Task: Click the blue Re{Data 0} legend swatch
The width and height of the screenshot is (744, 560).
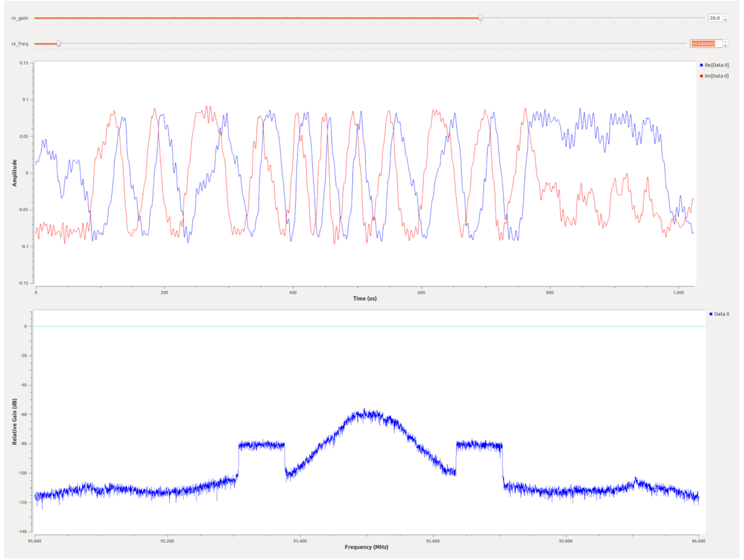Action: [701, 65]
